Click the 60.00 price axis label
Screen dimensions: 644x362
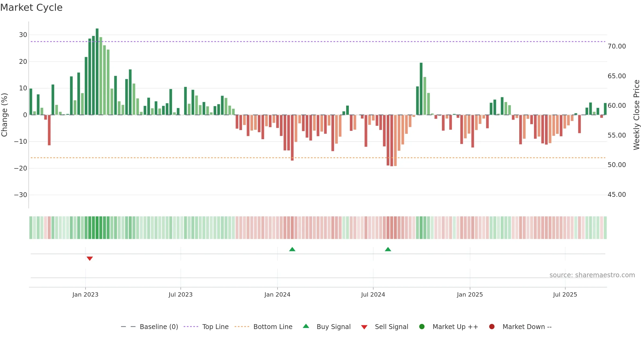pyautogui.click(x=617, y=106)
